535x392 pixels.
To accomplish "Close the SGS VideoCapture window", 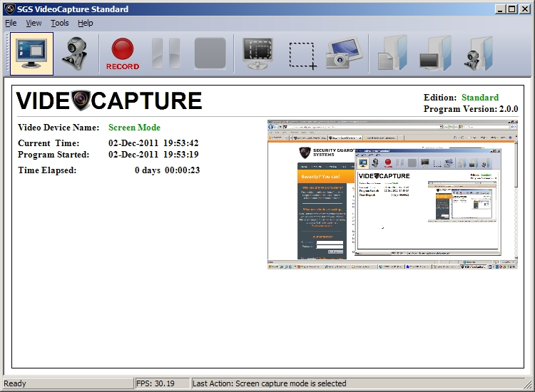I will [525, 9].
